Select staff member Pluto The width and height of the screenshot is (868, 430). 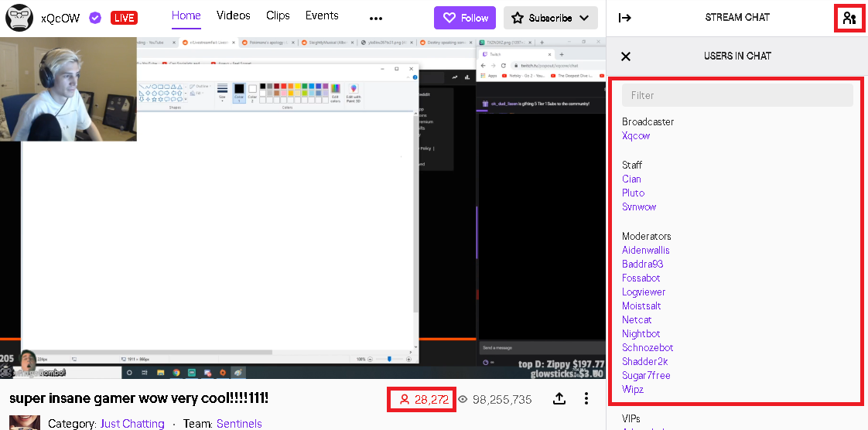pos(633,193)
